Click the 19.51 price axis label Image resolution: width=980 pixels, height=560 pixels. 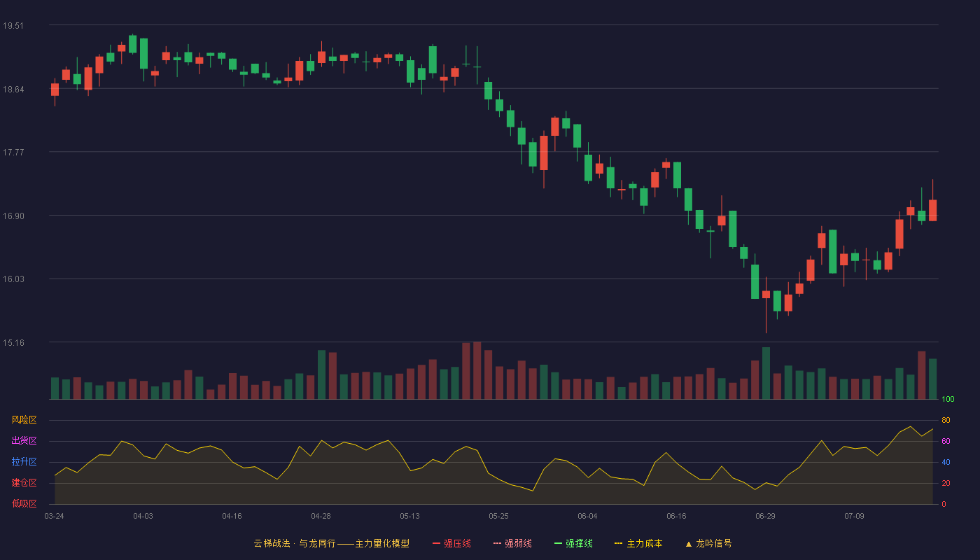click(x=13, y=26)
